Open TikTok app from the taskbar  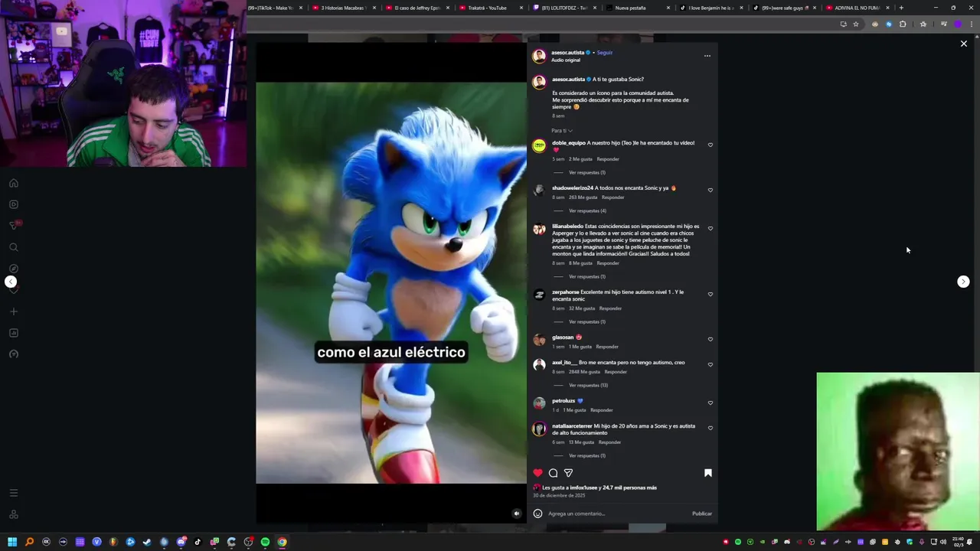[x=198, y=542]
